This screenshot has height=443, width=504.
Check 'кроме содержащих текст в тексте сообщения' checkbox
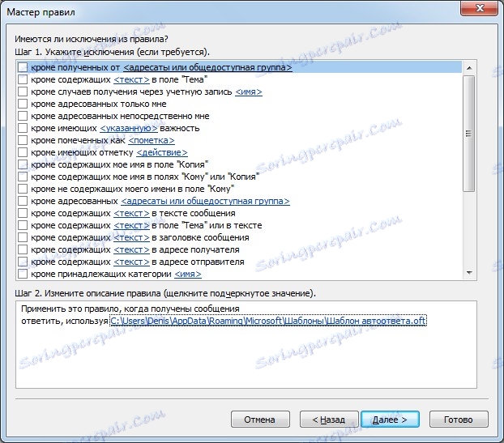pos(23,213)
